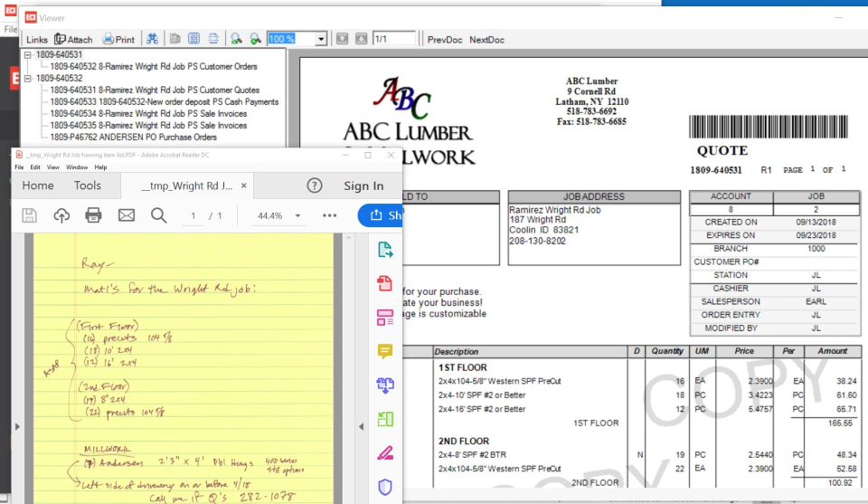868x504 pixels.
Task: Select 1809-640532 Customer Orders tree entry
Action: (154, 66)
